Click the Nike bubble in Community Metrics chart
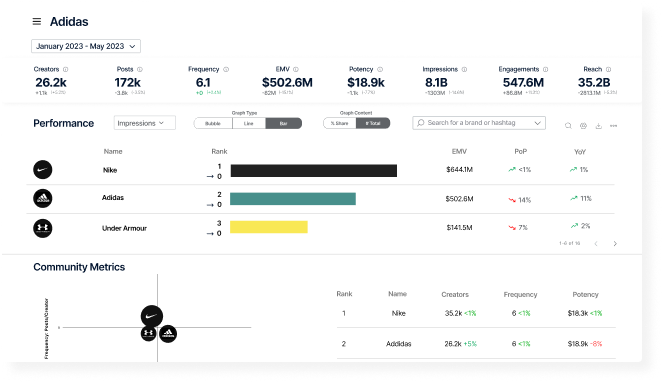663x383 pixels. 152,316
